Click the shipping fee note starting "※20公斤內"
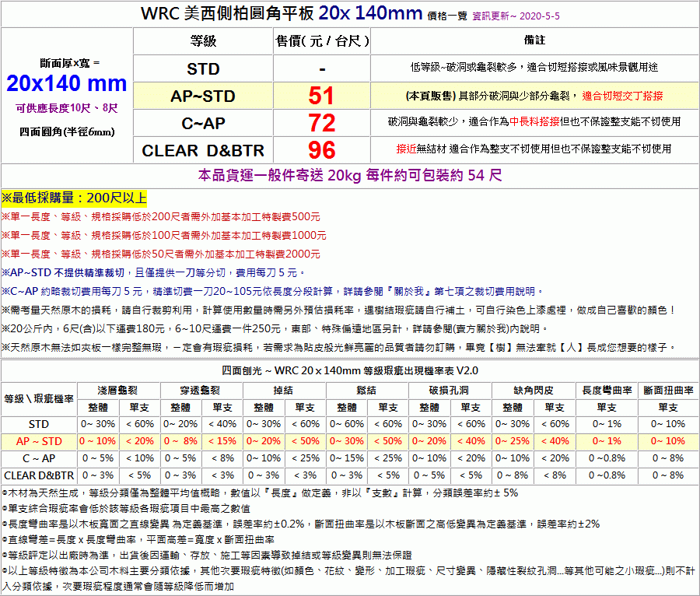Viewport: 700px width, 596px height. click(x=275, y=328)
